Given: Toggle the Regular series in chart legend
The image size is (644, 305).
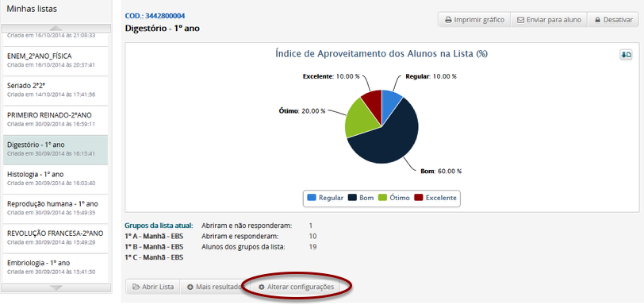Looking at the screenshot, I should coord(326,198).
